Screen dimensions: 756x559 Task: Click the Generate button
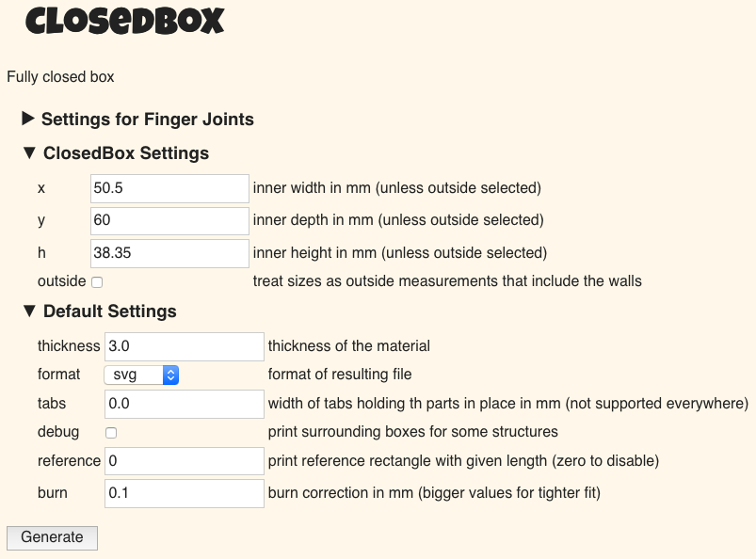tap(52, 537)
